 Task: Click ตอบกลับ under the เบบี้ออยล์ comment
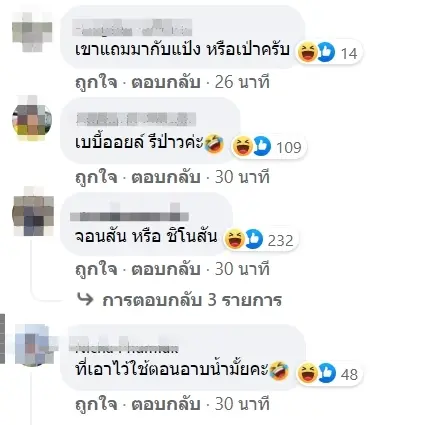tap(165, 177)
